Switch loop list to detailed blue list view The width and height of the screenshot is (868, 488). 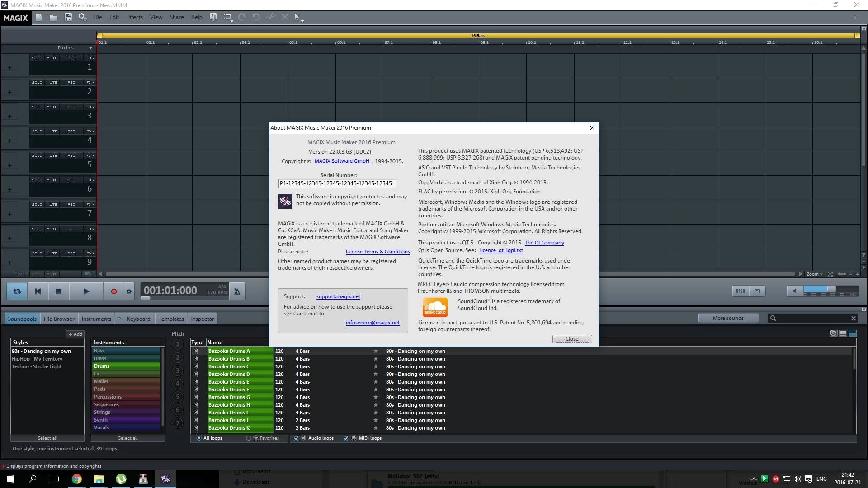coord(853,333)
